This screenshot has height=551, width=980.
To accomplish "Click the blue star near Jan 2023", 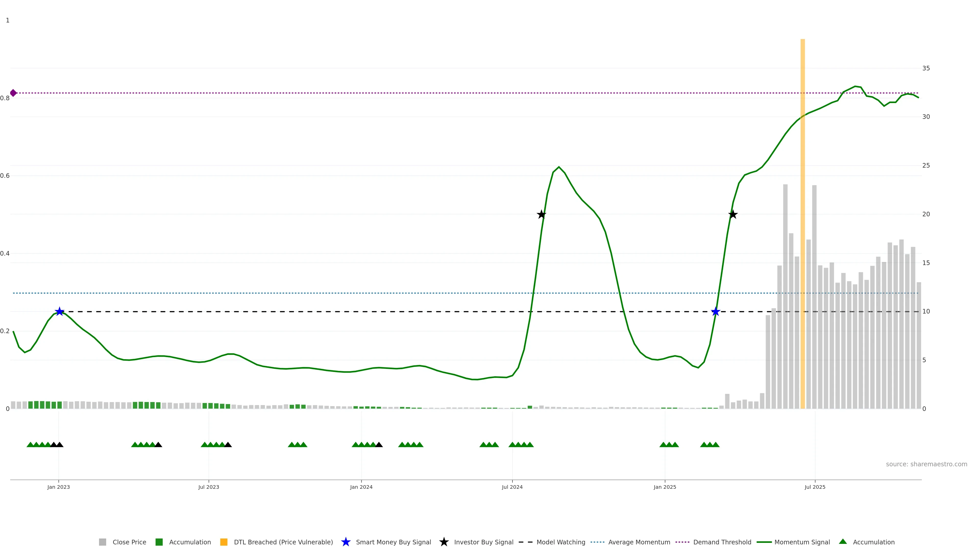I will pyautogui.click(x=59, y=312).
